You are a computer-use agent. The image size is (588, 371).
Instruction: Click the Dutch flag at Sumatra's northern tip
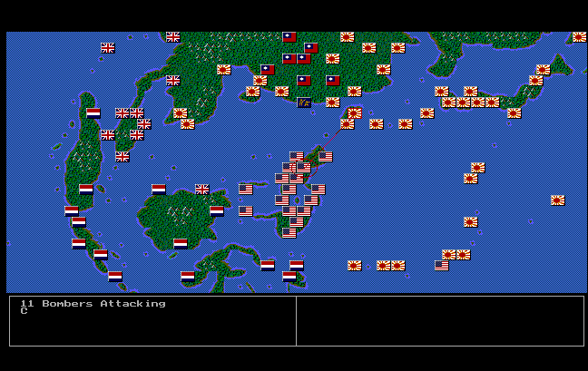point(93,113)
